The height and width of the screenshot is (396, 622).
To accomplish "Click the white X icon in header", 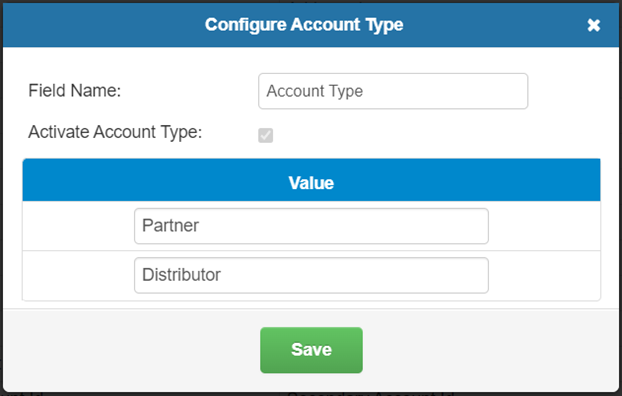I will tap(593, 25).
